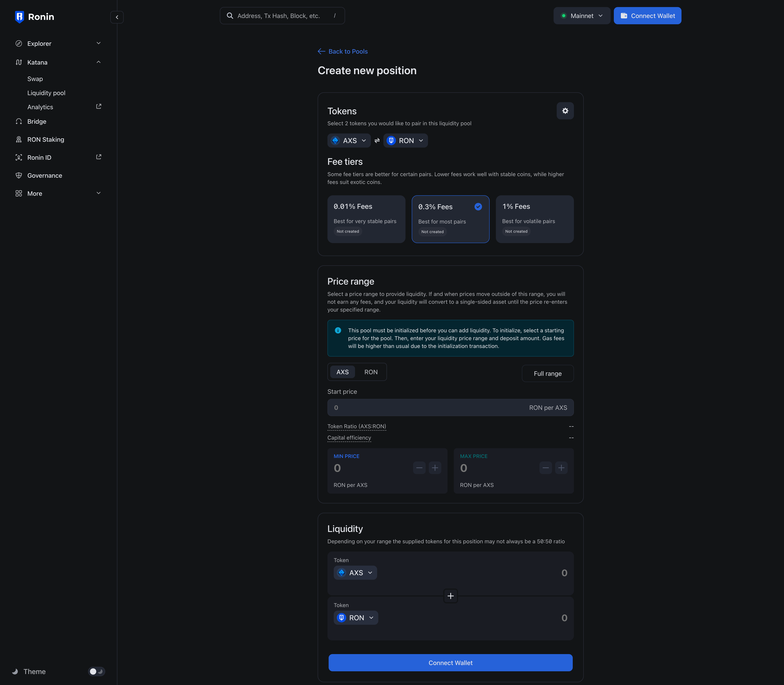
Task: Switch to the RON price range tab
Action: 371,371
